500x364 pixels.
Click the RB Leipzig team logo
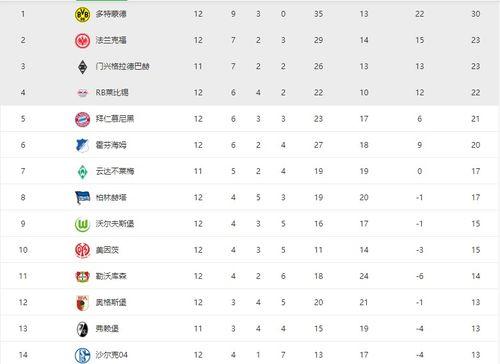[x=82, y=93]
